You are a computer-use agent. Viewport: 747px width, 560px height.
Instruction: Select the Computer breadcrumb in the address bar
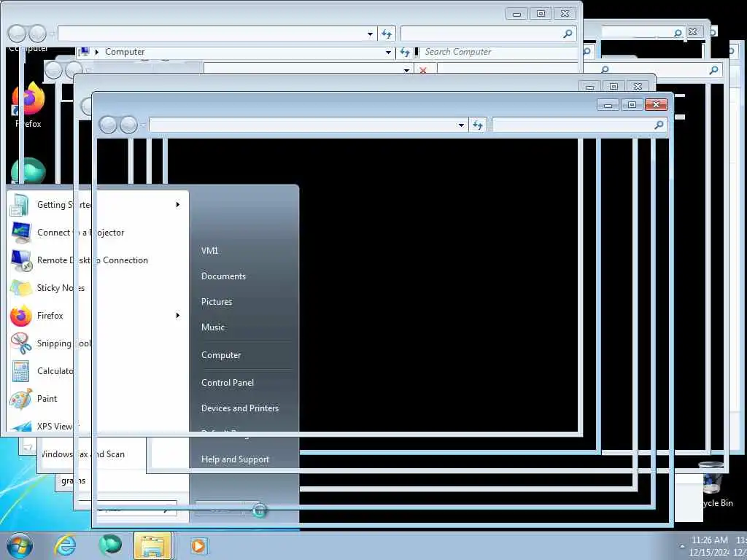[x=125, y=52]
